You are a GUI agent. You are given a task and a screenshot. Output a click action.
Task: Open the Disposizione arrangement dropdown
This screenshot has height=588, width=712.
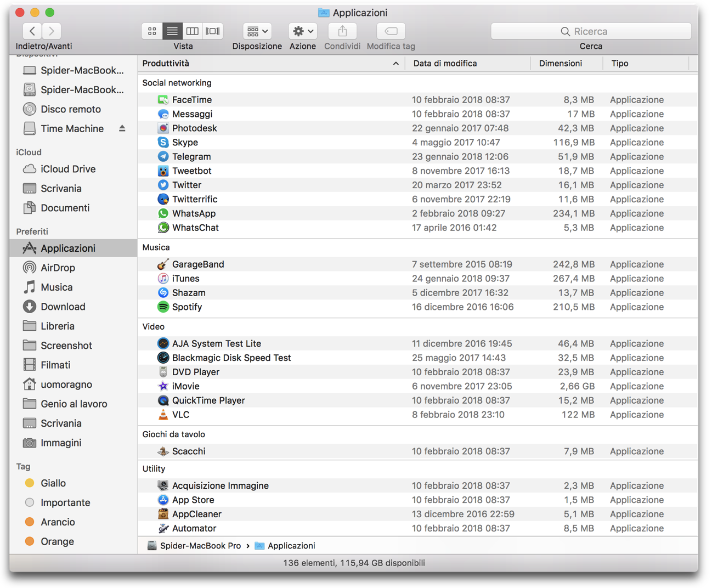coord(257,31)
